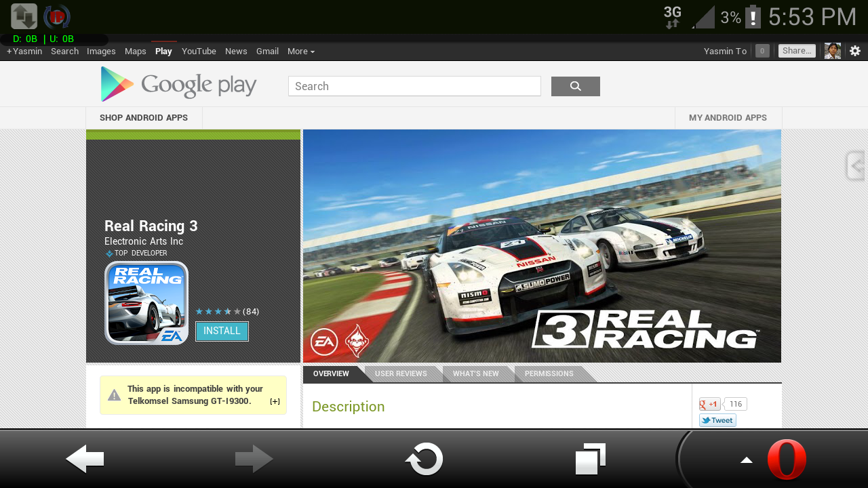Click the 116 count next to +1
The height and width of the screenshot is (488, 868).
tap(736, 404)
